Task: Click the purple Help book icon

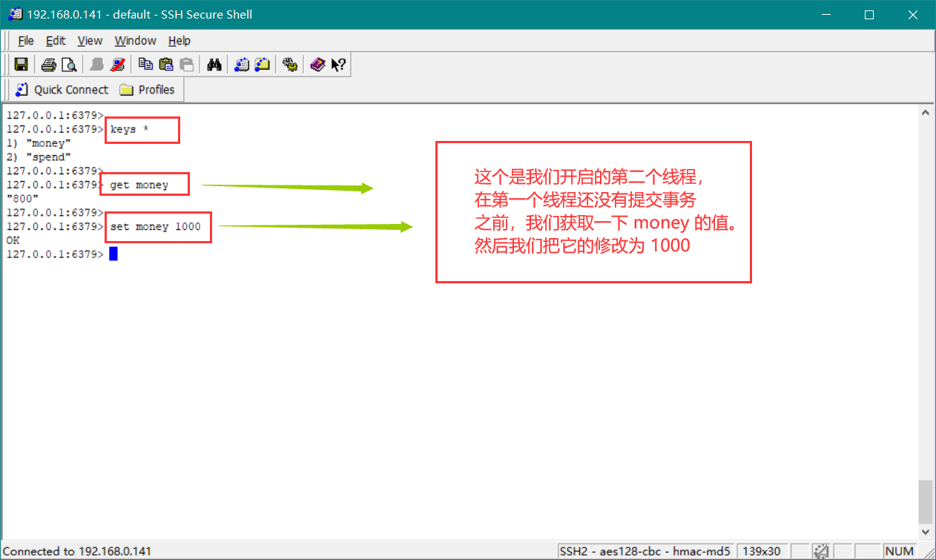Action: tap(317, 65)
